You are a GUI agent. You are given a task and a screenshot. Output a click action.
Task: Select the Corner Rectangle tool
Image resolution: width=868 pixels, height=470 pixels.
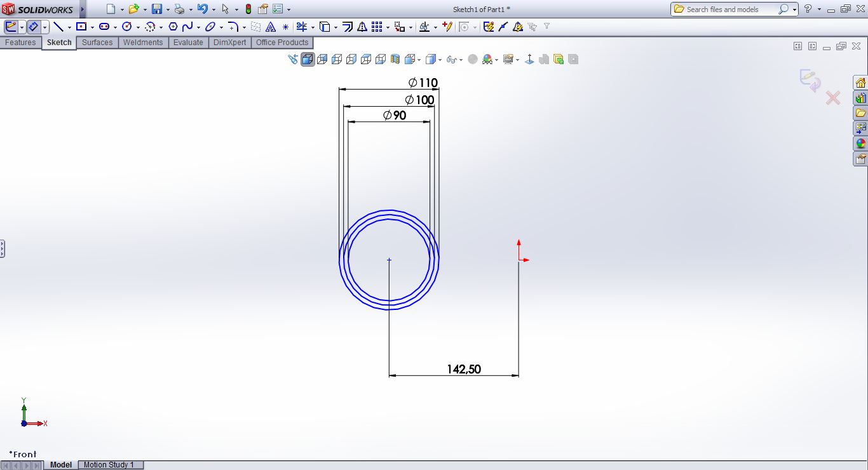80,26
